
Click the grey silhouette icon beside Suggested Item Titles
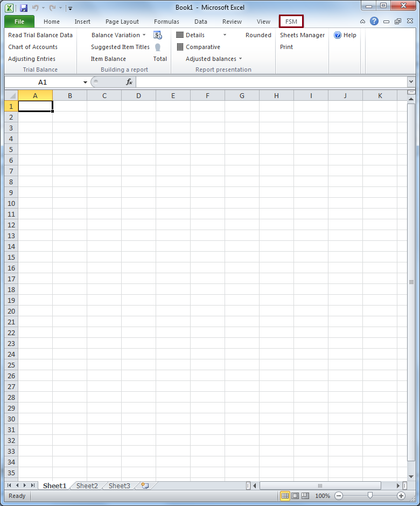pyautogui.click(x=158, y=47)
